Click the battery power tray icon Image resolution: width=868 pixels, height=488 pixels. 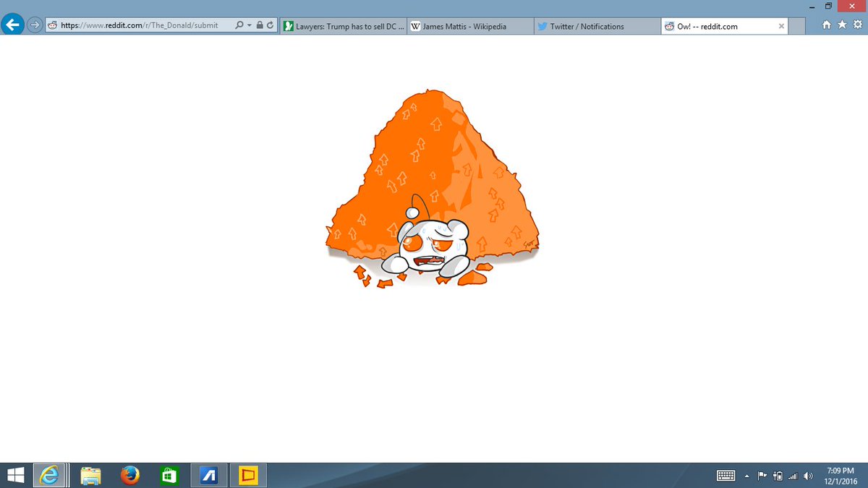tap(778, 476)
